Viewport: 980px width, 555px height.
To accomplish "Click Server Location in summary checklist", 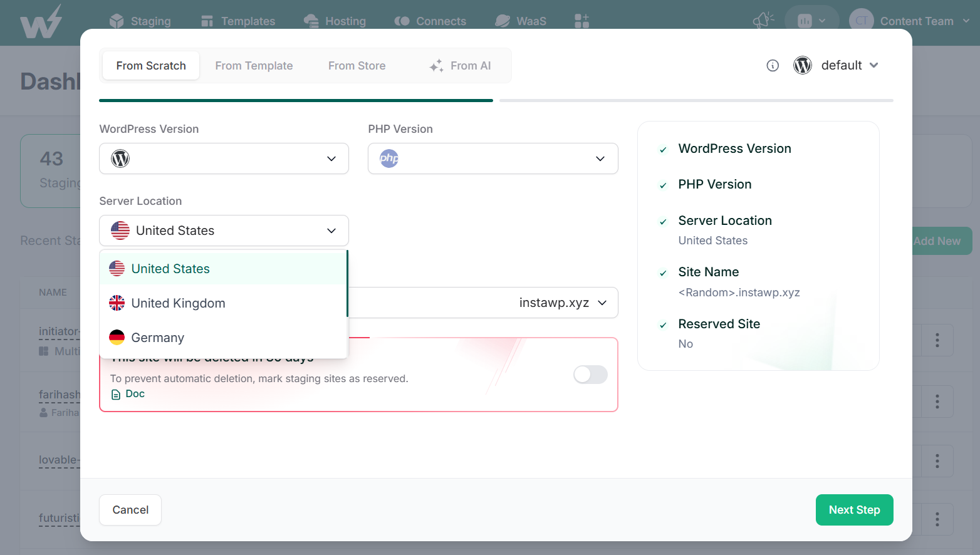I will coord(725,220).
